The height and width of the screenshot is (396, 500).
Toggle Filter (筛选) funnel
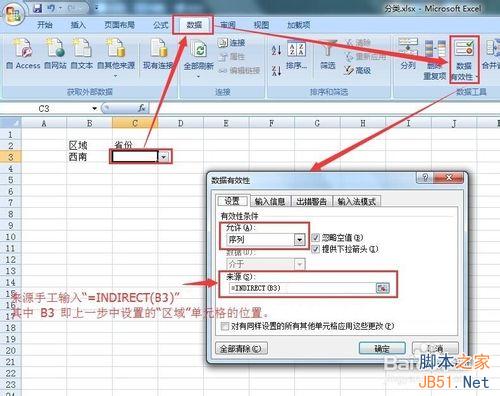coord(328,54)
